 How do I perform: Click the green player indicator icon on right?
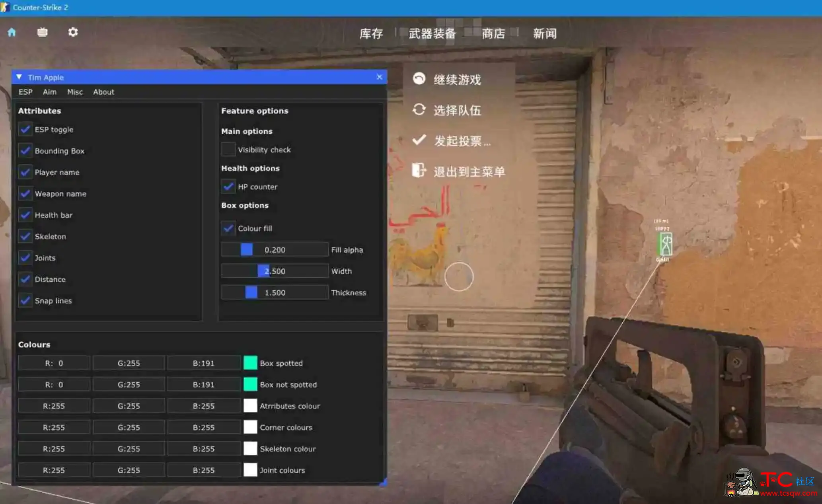(x=666, y=243)
